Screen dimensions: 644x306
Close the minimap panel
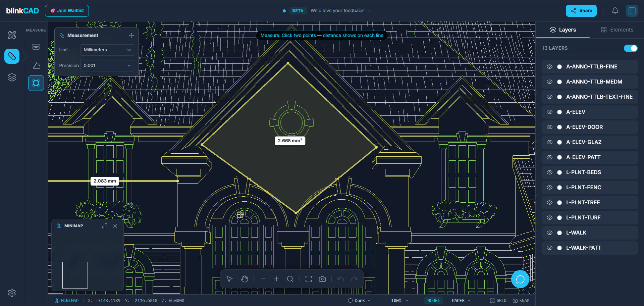click(115, 226)
